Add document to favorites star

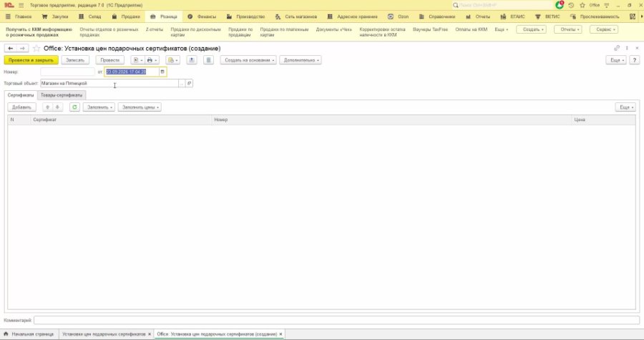pos(36,49)
